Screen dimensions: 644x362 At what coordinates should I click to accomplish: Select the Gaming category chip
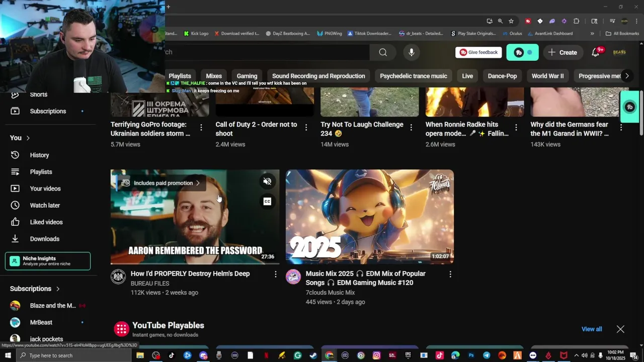click(247, 76)
